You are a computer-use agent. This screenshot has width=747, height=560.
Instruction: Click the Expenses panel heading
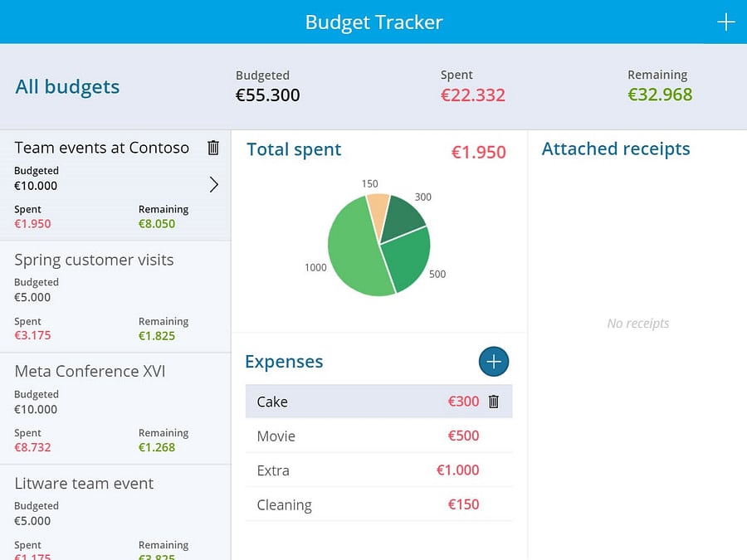pyautogui.click(x=284, y=362)
